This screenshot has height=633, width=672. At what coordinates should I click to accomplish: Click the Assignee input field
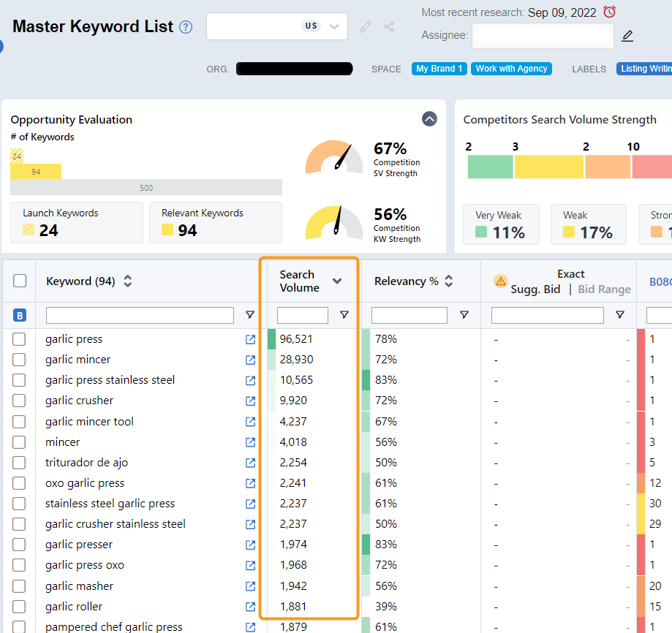coord(543,36)
